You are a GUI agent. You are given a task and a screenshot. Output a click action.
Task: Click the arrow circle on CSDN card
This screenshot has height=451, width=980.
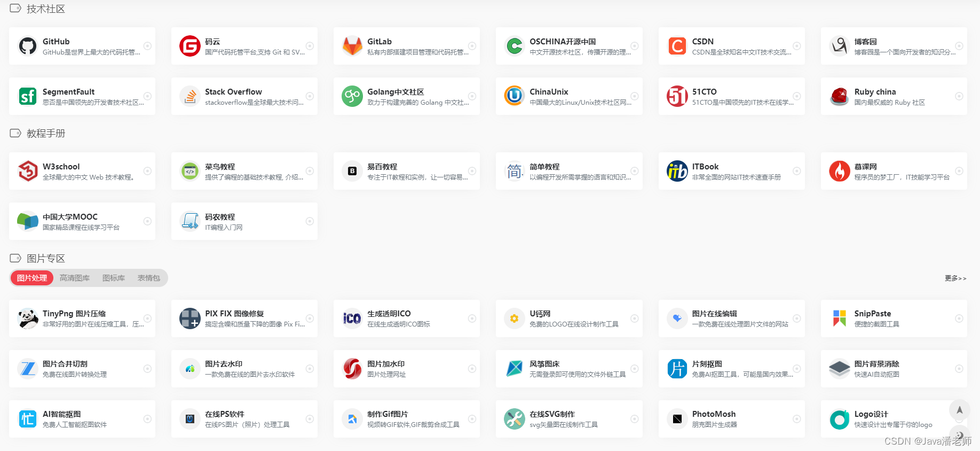click(797, 46)
